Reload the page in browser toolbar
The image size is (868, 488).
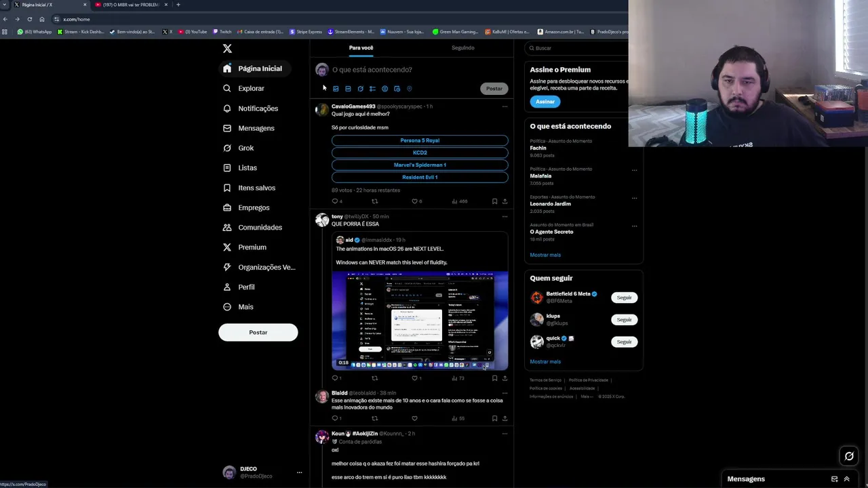[29, 19]
